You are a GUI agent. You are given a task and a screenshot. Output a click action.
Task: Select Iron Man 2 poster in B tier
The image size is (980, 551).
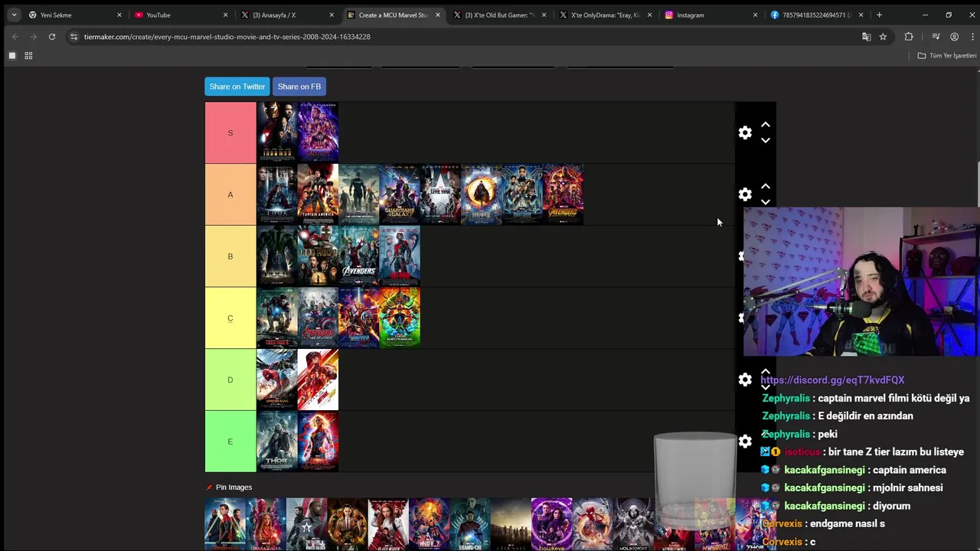tap(318, 256)
